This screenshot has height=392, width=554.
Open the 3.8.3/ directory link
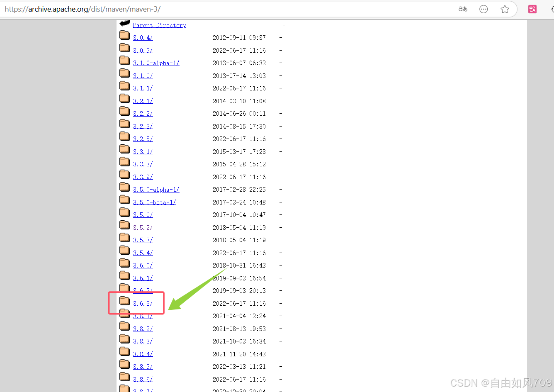pyautogui.click(x=143, y=341)
